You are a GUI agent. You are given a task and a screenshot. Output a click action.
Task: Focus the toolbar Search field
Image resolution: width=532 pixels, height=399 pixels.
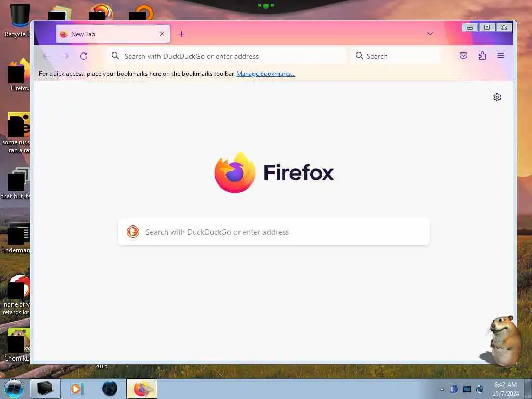click(x=395, y=56)
